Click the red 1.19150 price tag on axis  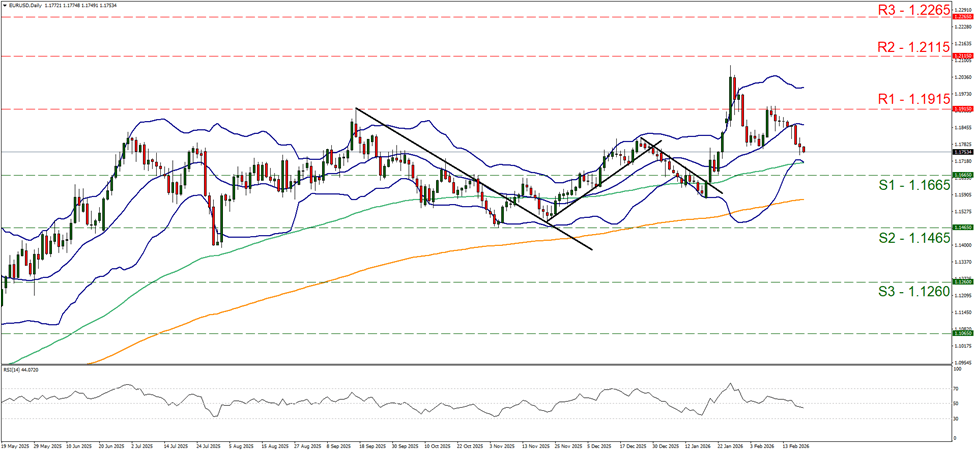[963, 109]
